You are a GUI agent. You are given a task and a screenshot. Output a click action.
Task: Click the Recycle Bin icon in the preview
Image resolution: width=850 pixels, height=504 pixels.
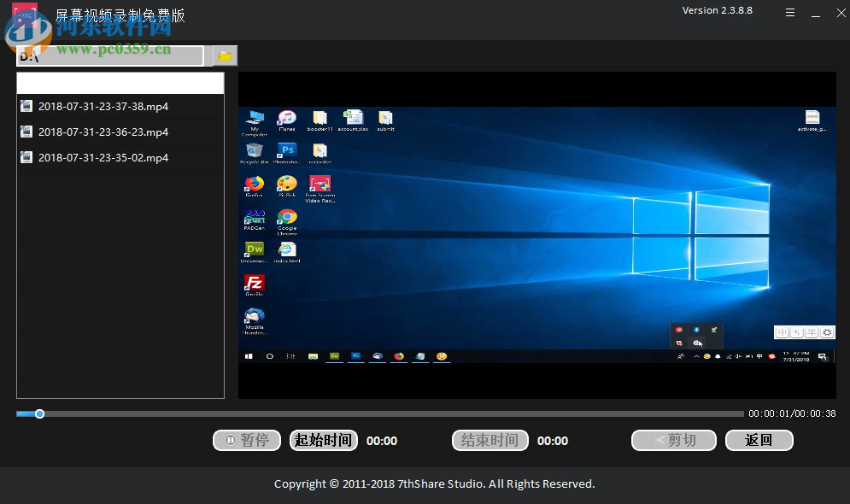coord(254,150)
